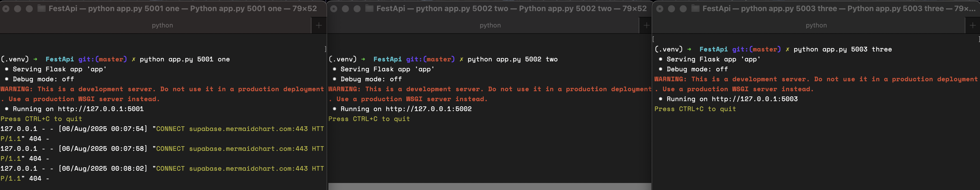Click the FestApi folder icon in the 5002 two window
The width and height of the screenshot is (980, 190).
coord(369,8)
